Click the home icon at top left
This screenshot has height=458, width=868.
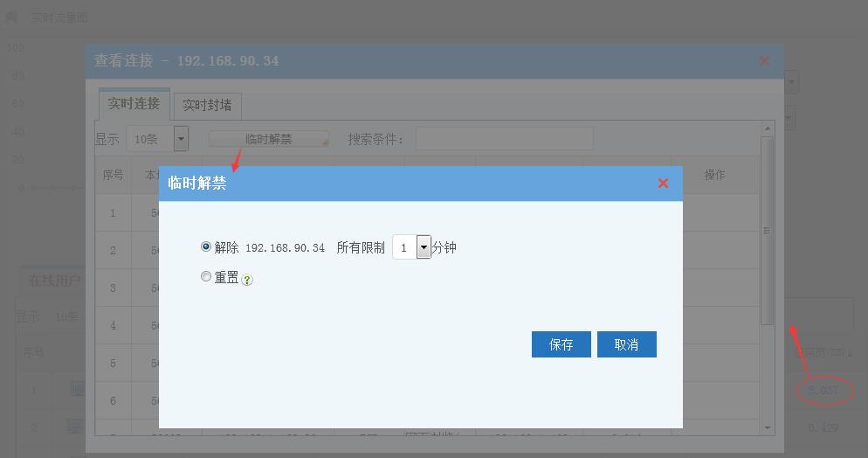[12, 17]
